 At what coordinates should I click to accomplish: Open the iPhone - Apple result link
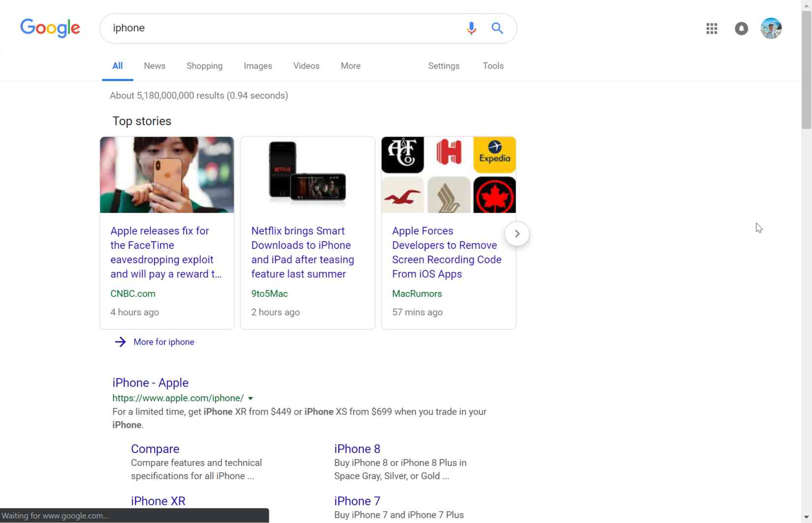click(x=150, y=383)
